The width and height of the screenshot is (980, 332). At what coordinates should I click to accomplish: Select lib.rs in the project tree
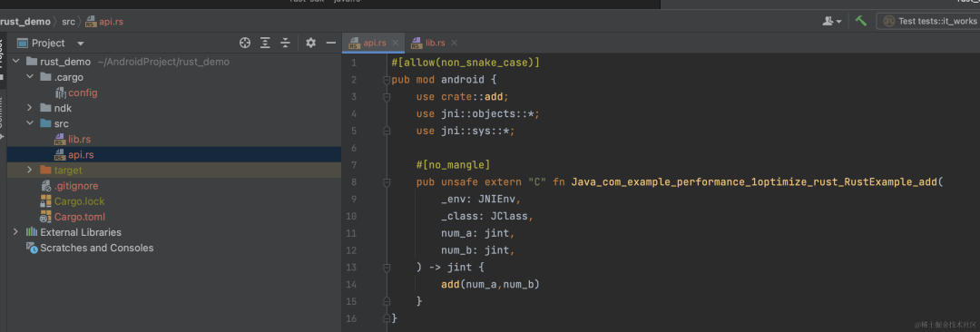coord(173,139)
